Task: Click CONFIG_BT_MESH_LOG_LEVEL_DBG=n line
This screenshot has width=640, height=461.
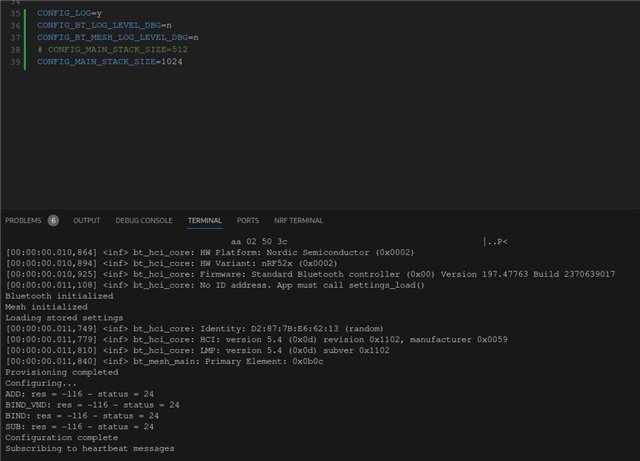Action: [x=118, y=38]
